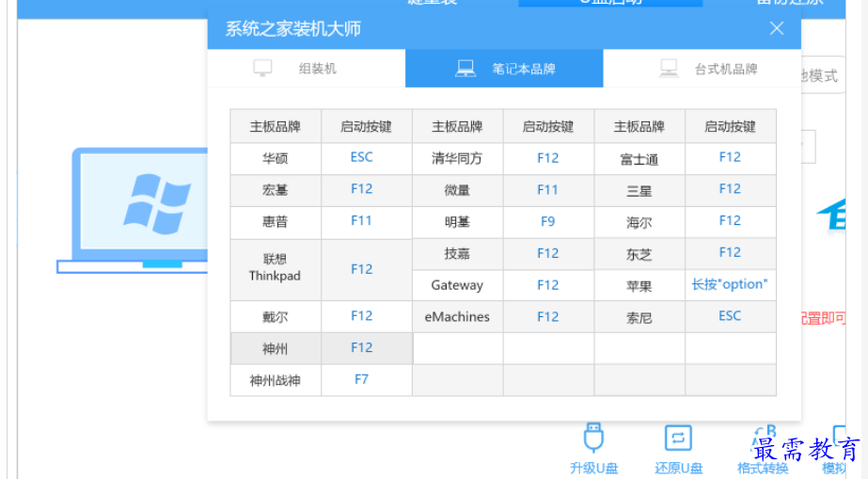
Task: Select the 技嘉 brand cell
Action: tap(457, 254)
